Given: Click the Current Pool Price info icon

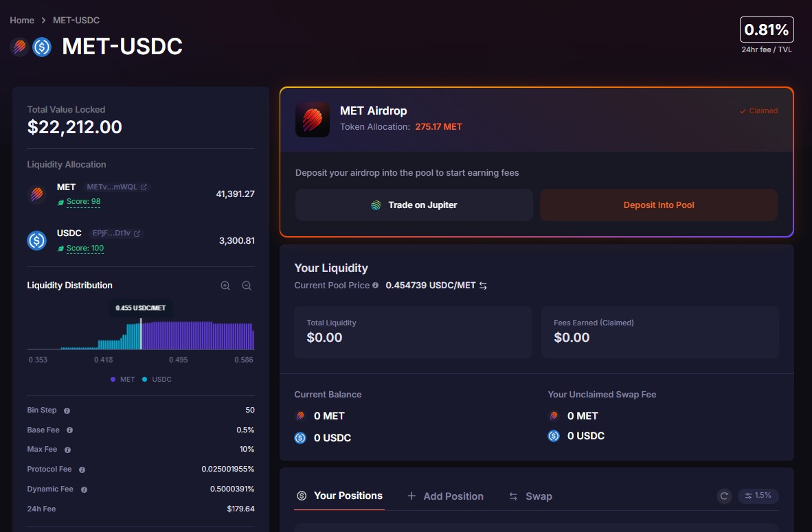Looking at the screenshot, I should click(x=375, y=286).
